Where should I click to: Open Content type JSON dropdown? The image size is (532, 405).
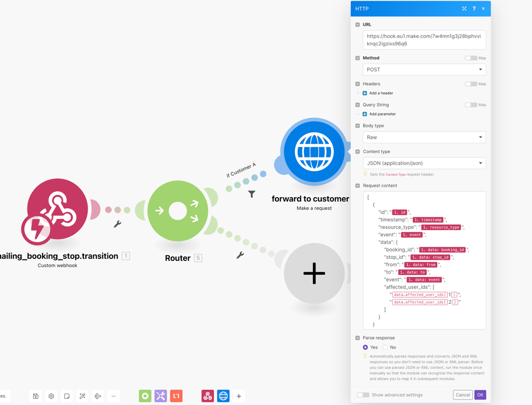tap(425, 163)
